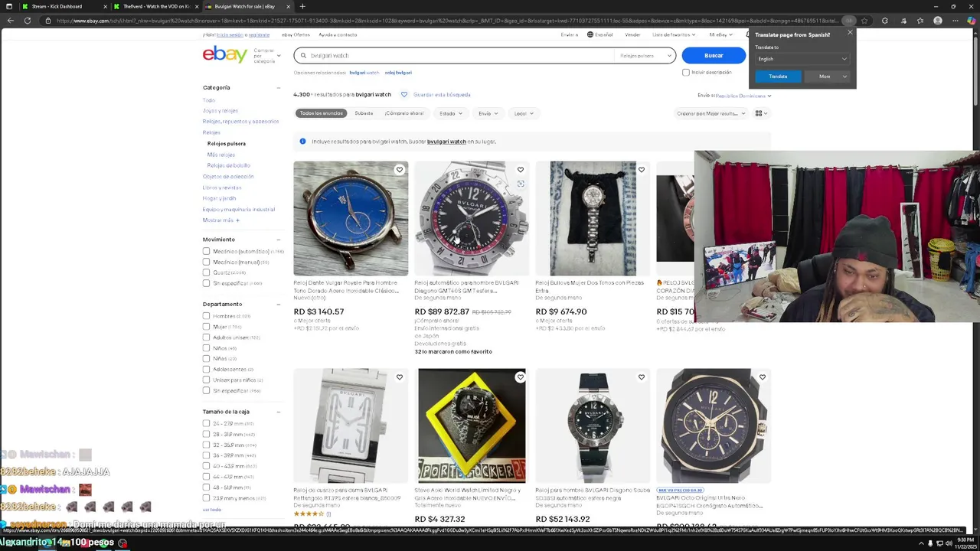Click the Translate button
980x551 pixels.
tap(778, 77)
